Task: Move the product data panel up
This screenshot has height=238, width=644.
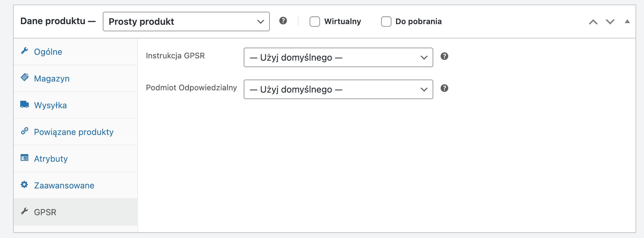Action: click(593, 22)
